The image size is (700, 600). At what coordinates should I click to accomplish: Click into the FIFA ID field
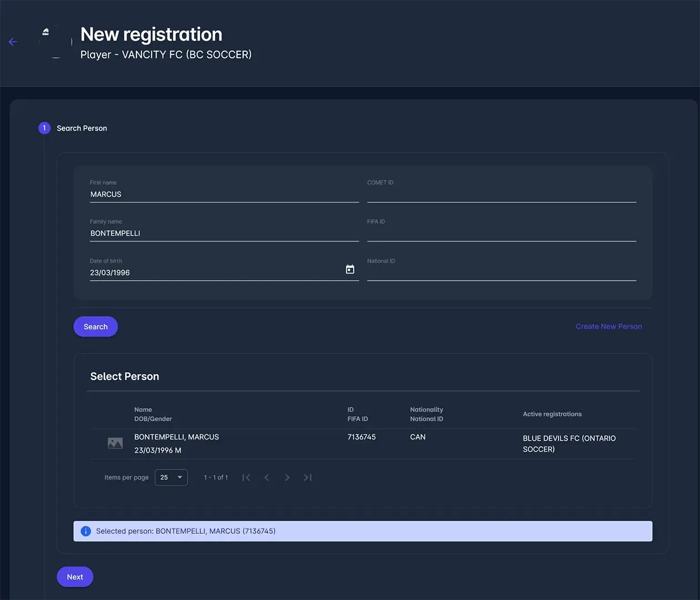click(x=501, y=233)
